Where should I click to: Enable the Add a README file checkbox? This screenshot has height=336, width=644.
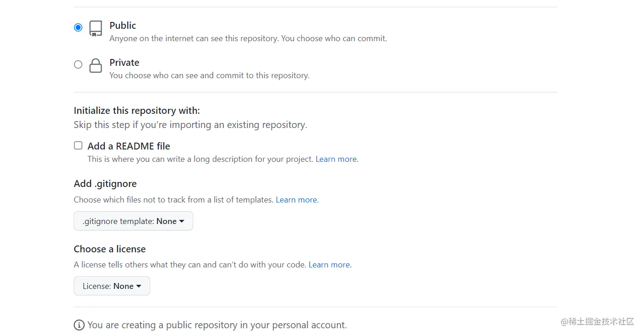coord(78,146)
